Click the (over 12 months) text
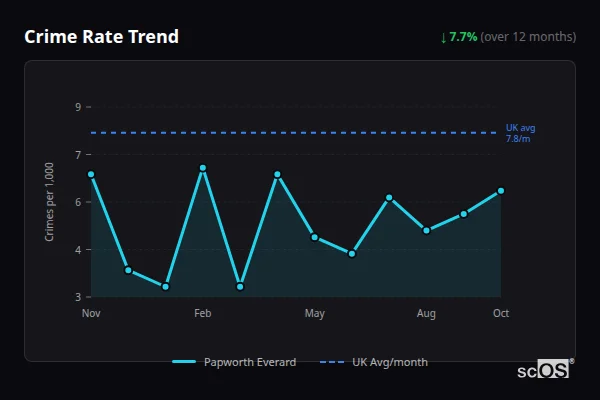The image size is (600, 400). click(x=528, y=37)
